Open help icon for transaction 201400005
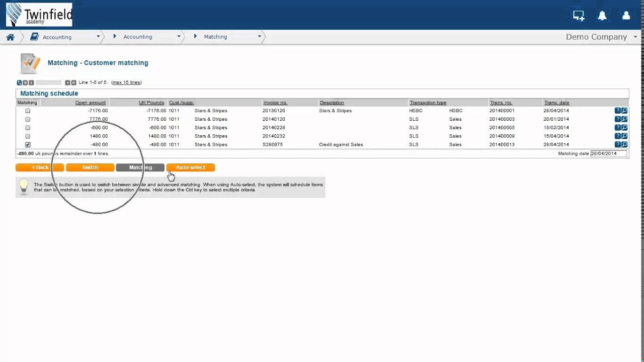Viewport: 644px width, 362px height. coord(618,128)
